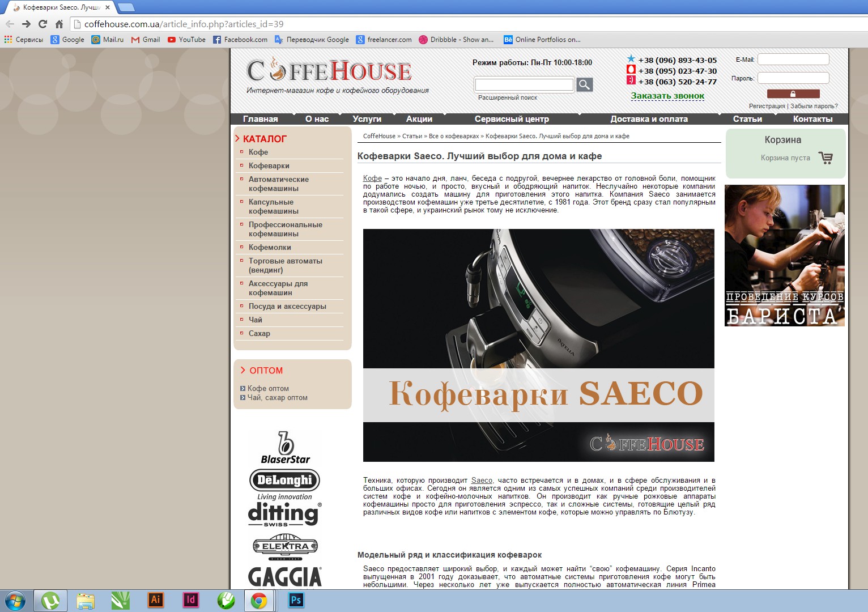Open the Услуги menu item

coord(367,119)
